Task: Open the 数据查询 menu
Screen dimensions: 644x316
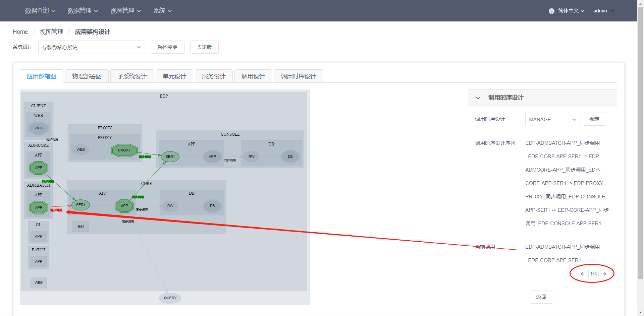Action: 40,11
